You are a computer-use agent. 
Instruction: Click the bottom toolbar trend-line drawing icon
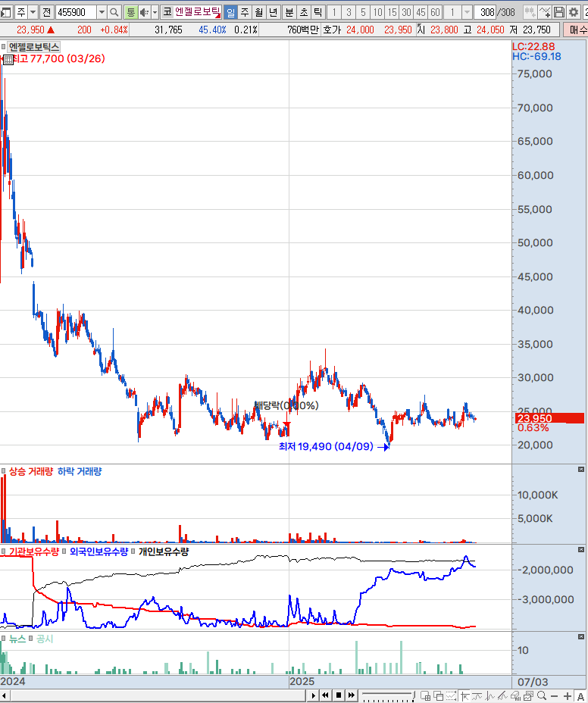point(502,696)
